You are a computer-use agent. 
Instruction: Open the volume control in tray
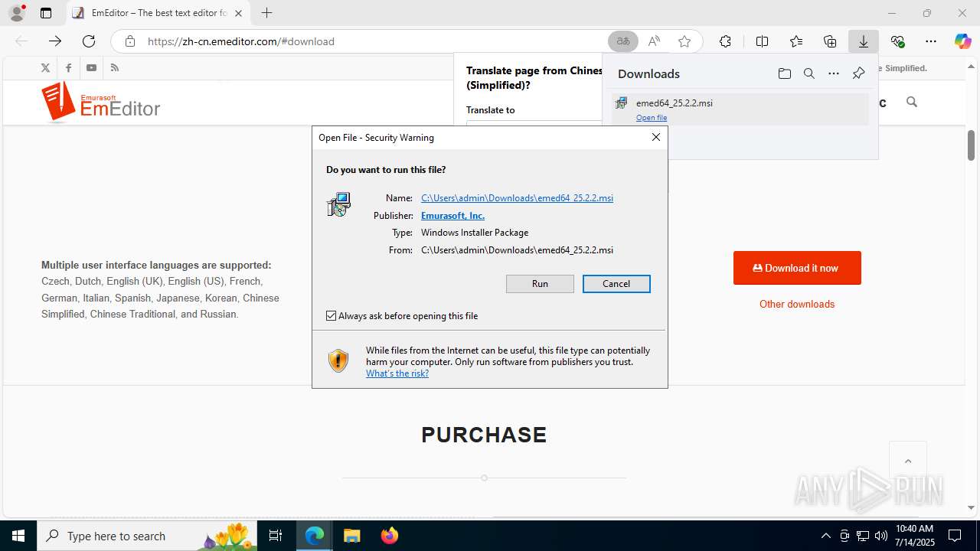pos(880,536)
